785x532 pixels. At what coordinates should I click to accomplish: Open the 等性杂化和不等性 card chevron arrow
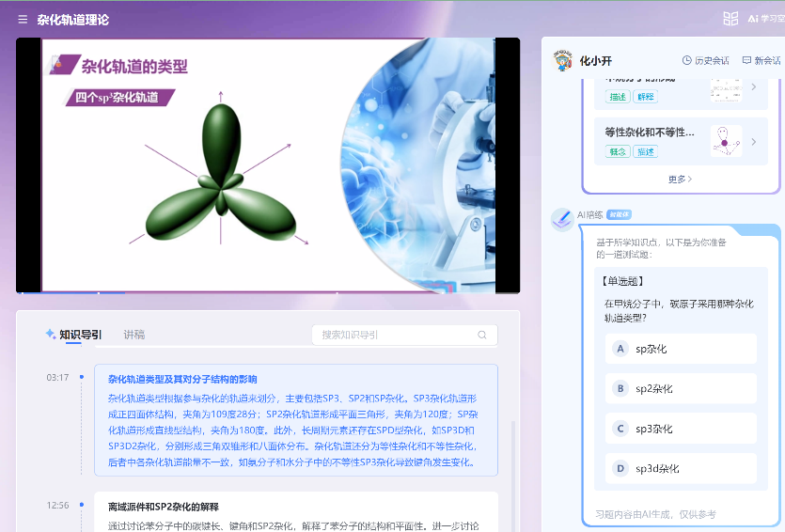click(753, 141)
